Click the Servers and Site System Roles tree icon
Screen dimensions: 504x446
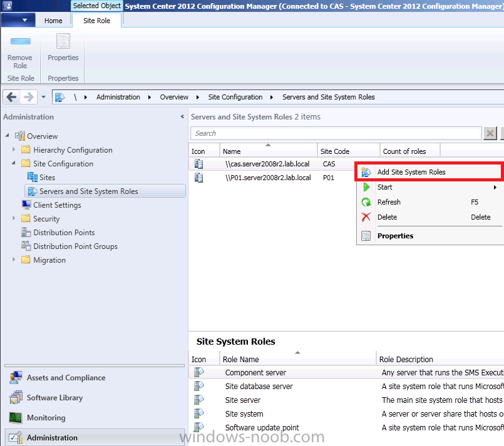point(32,191)
